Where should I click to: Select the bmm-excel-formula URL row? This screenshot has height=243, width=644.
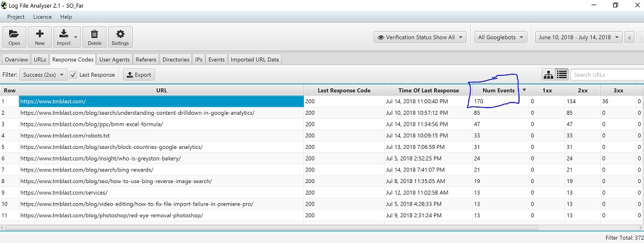(162, 124)
